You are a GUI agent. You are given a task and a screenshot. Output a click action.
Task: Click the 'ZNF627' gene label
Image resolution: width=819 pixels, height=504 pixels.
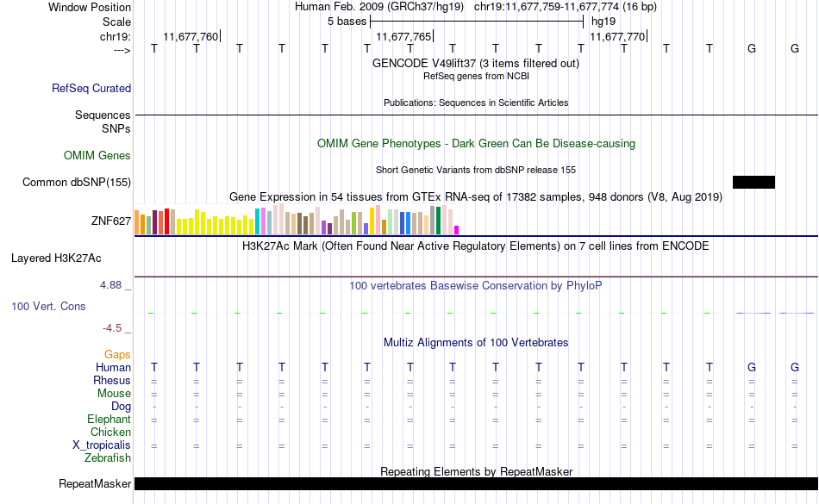click(x=110, y=221)
